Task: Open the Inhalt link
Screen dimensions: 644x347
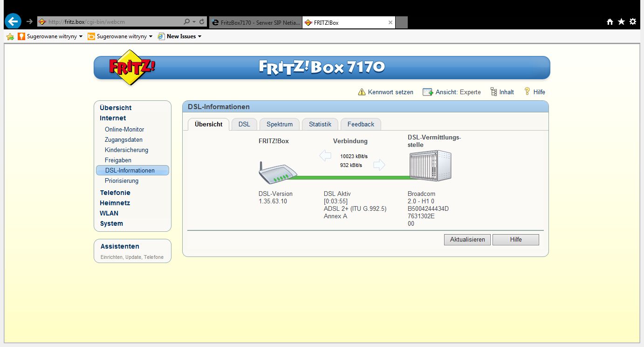Action: 507,92
